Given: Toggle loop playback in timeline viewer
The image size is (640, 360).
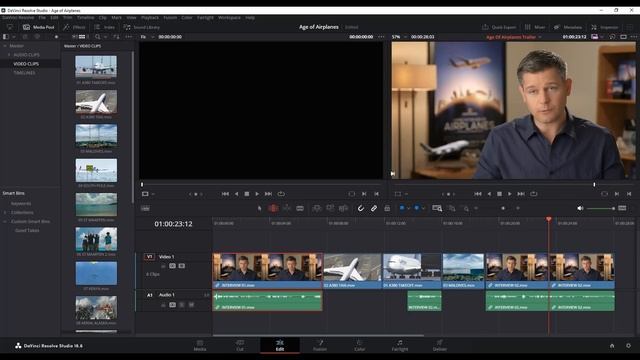Looking at the screenshot, I should point(533,194).
